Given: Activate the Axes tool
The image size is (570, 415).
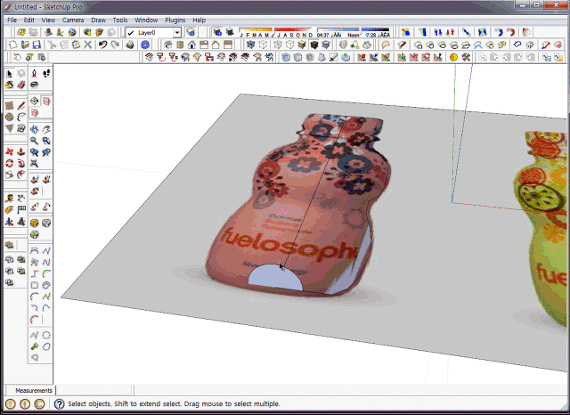Looking at the screenshot, I should pos(9,221).
